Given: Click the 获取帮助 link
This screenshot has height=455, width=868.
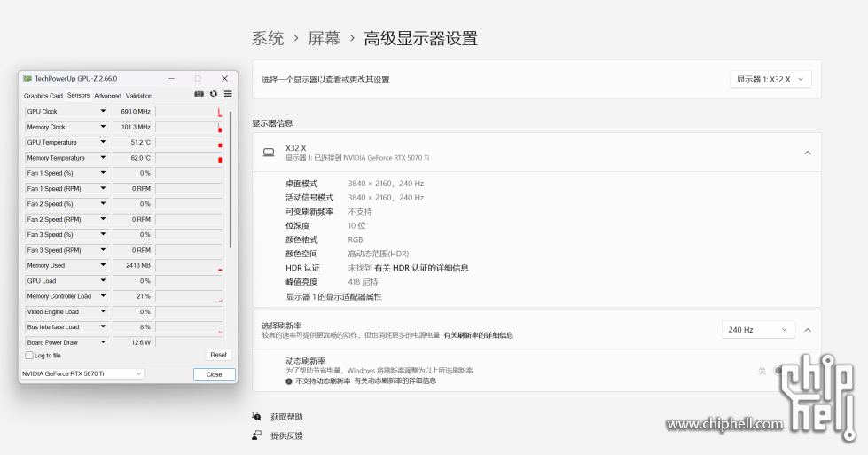Looking at the screenshot, I should point(286,417).
